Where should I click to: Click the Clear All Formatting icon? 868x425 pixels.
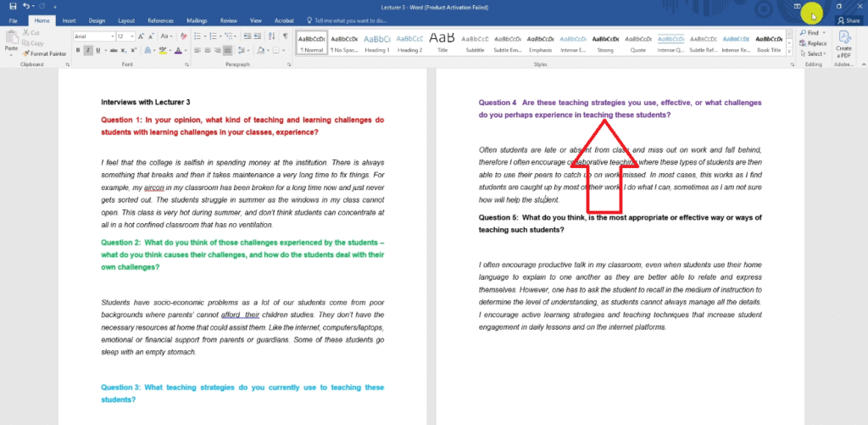pos(182,36)
